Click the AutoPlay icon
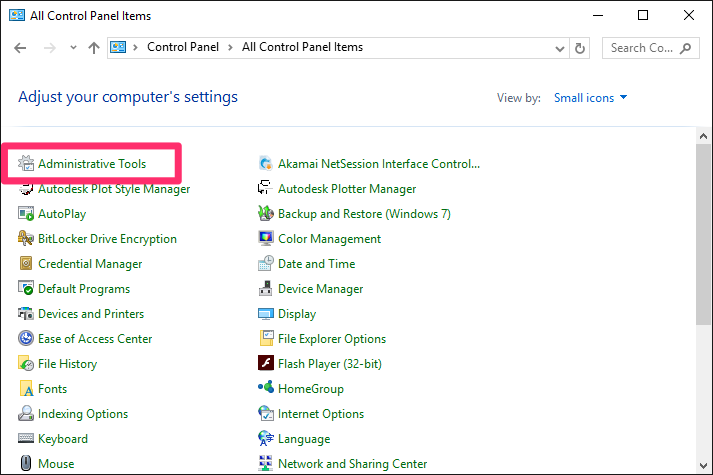 26,213
